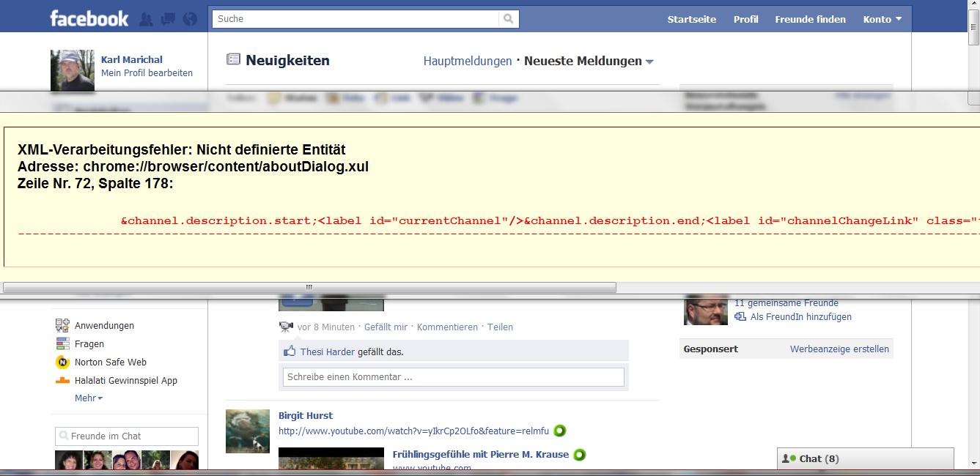Select the Neueste Meldungen feed tab

coord(583,61)
